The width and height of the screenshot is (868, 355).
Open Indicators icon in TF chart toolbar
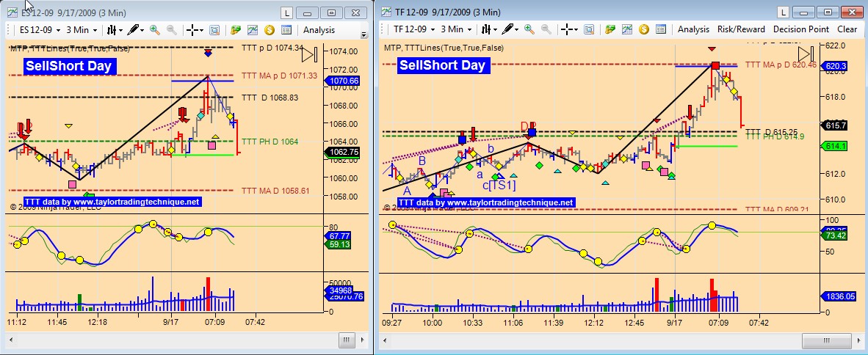coord(626,29)
